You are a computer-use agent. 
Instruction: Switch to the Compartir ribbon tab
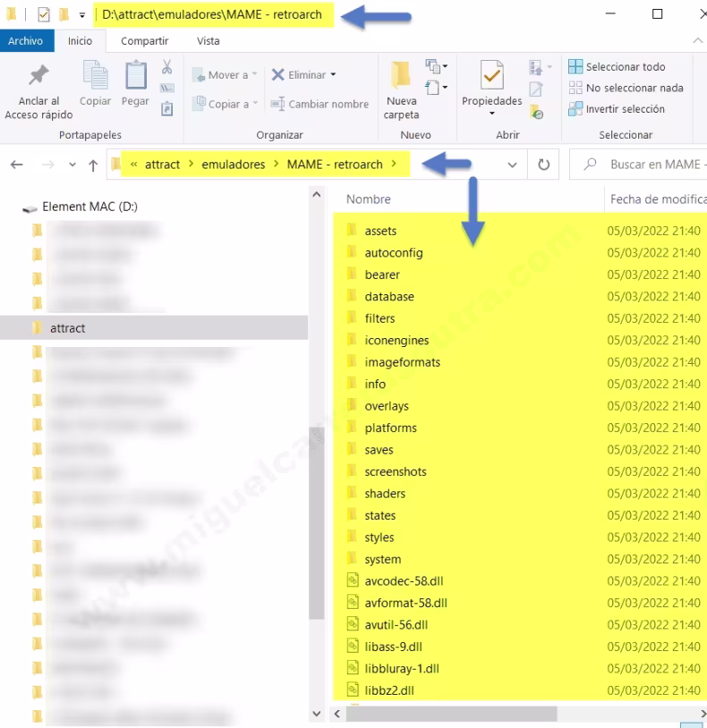(144, 41)
